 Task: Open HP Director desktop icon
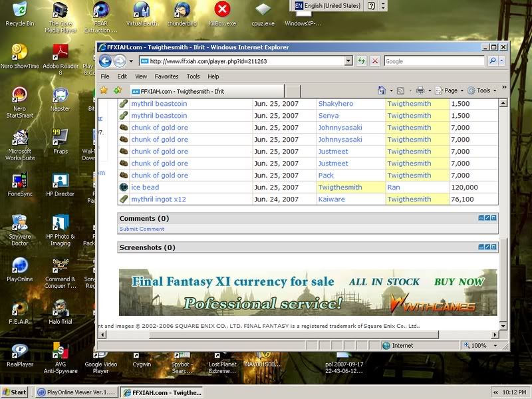click(x=61, y=185)
